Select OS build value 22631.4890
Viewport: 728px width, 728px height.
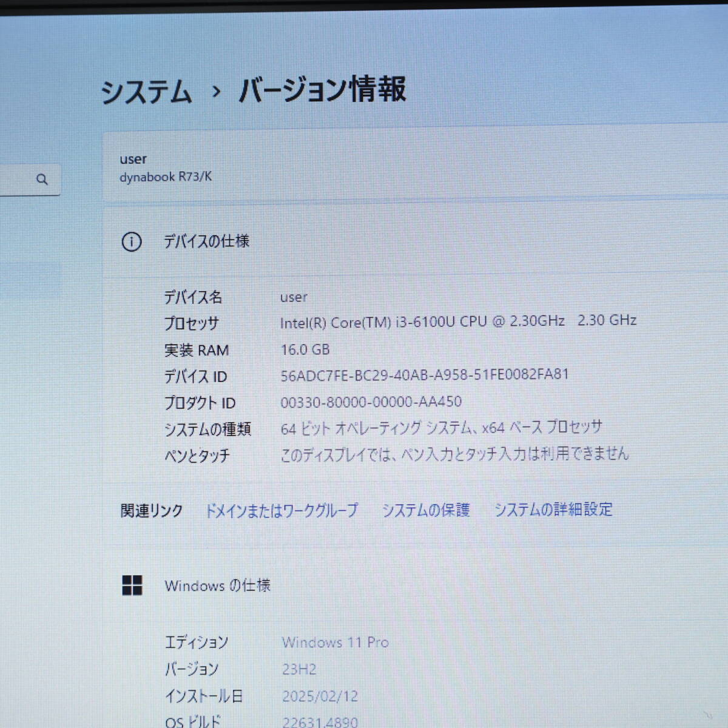(x=320, y=721)
